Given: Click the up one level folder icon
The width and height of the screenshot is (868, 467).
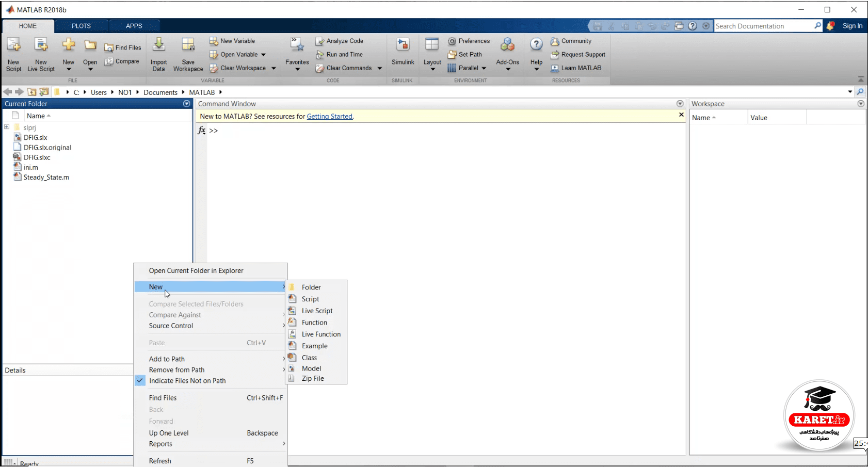Looking at the screenshot, I should point(32,92).
